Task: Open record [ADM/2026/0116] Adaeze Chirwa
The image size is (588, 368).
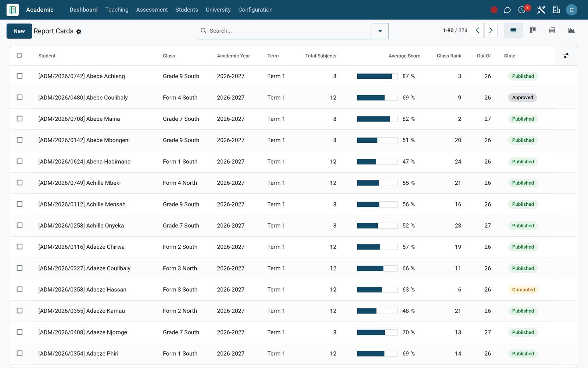Action: pos(81,247)
